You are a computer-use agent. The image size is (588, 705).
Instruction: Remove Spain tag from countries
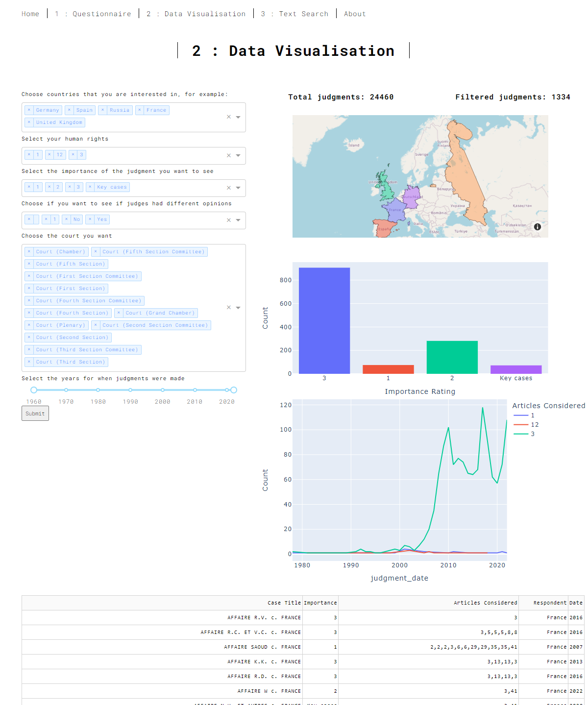69,110
